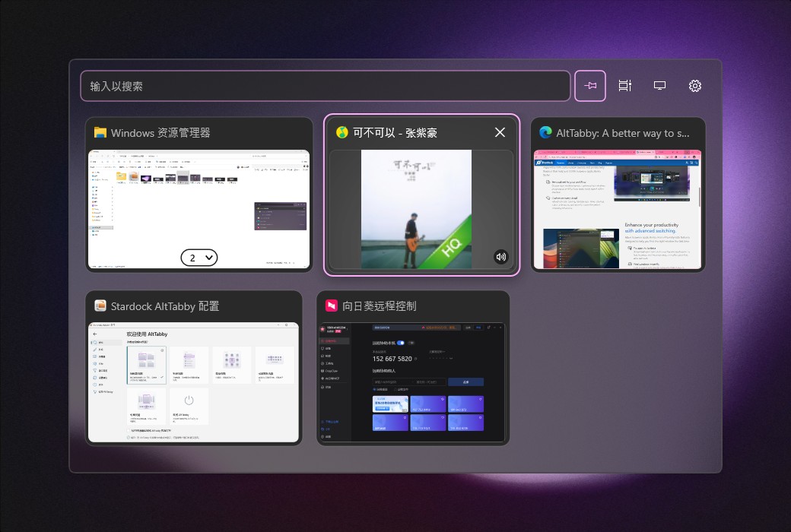Open the thumbnail layout size icon
This screenshot has width=791, height=532.
point(625,86)
